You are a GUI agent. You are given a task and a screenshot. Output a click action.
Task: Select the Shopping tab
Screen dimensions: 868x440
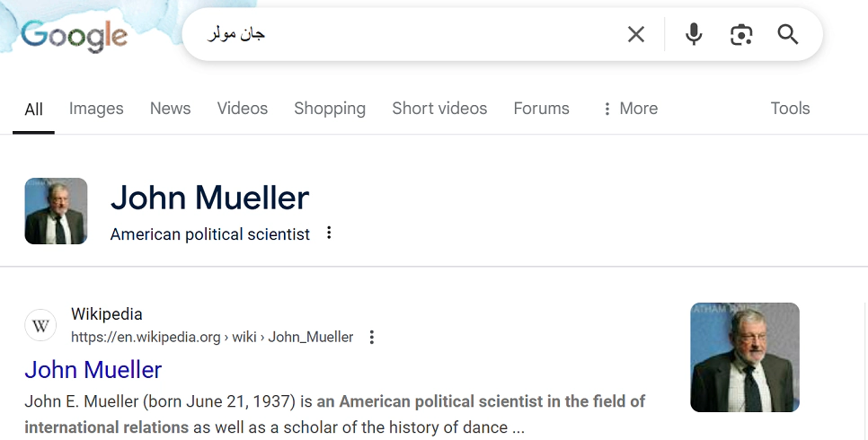click(x=330, y=109)
